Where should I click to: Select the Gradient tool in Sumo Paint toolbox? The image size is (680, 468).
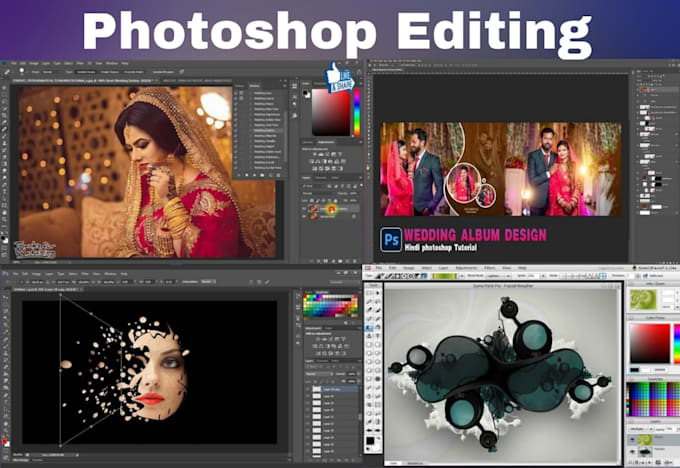pos(369,327)
